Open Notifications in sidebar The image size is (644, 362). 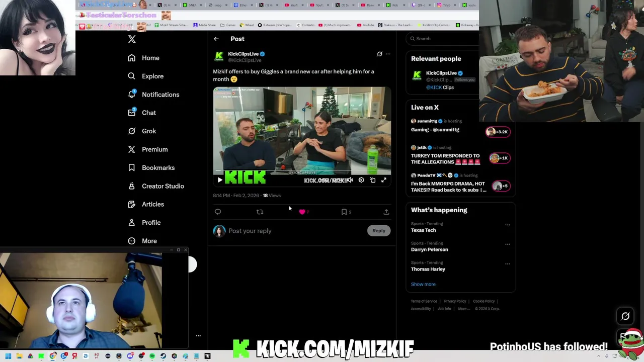click(153, 95)
